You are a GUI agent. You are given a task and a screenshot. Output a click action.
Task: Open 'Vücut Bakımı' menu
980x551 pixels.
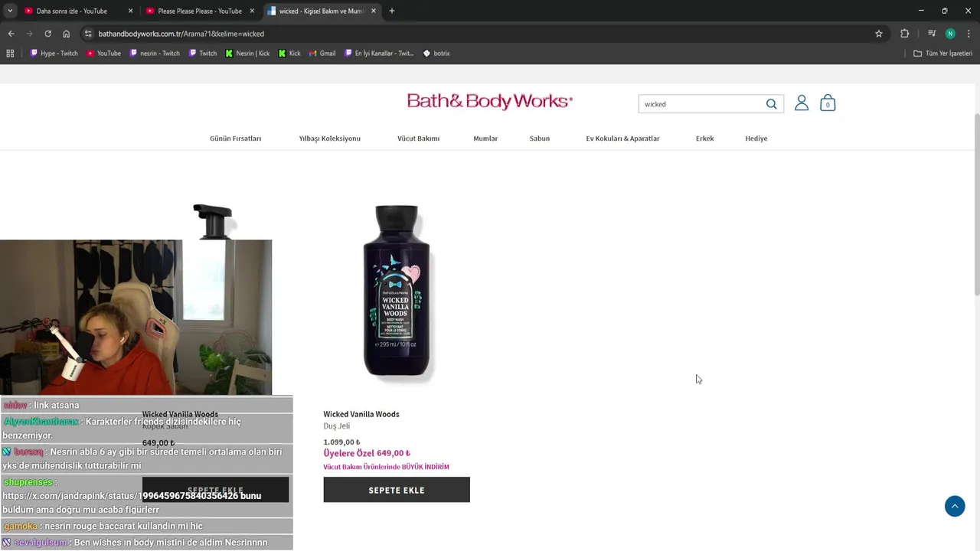click(x=418, y=139)
